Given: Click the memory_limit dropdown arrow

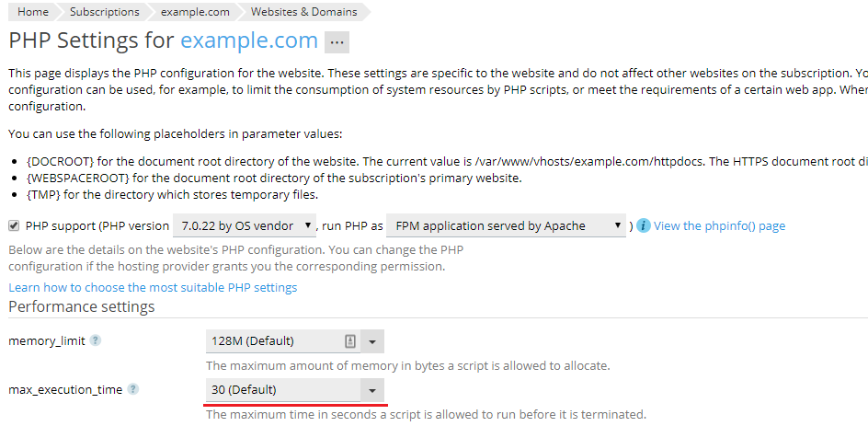Looking at the screenshot, I should tap(372, 341).
